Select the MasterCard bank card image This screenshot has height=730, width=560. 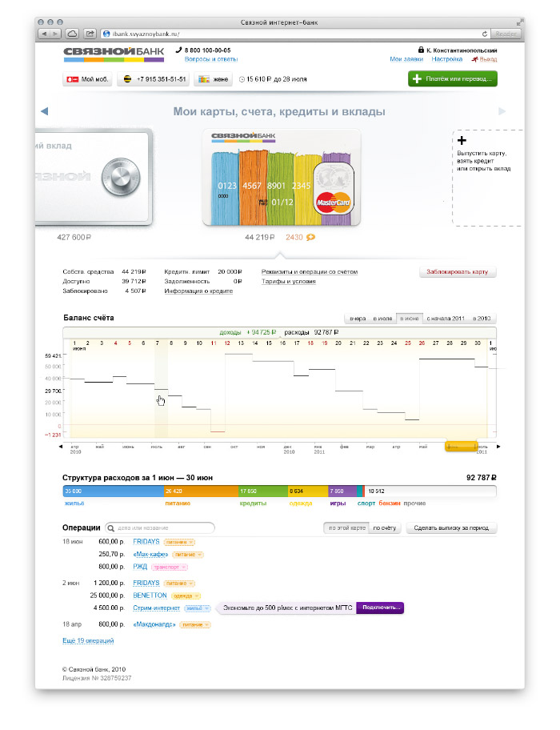pos(280,178)
